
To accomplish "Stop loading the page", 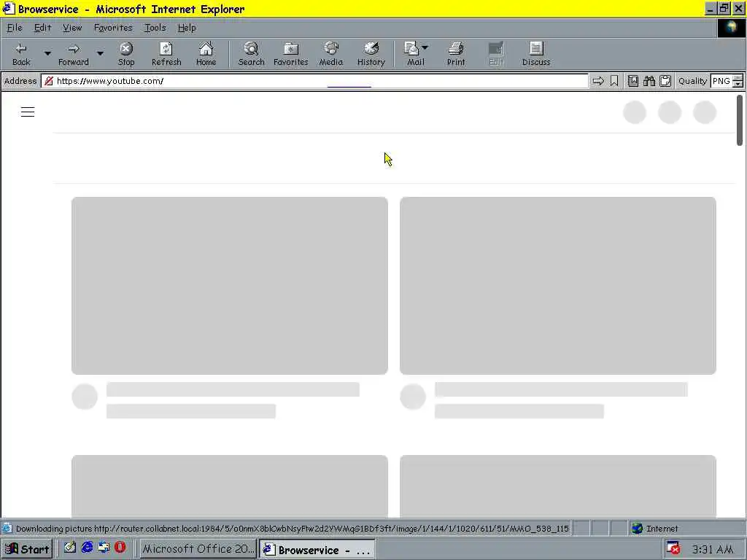I will (126, 54).
